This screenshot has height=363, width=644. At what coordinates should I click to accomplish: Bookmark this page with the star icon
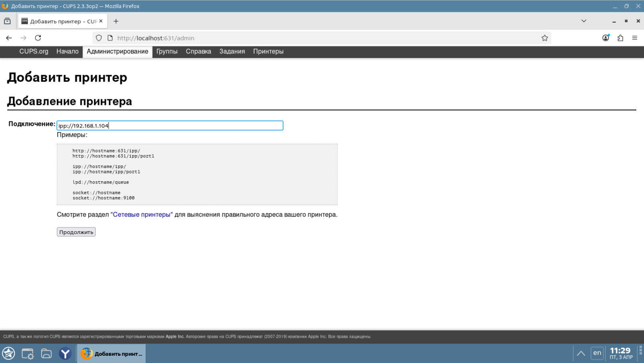(x=545, y=38)
